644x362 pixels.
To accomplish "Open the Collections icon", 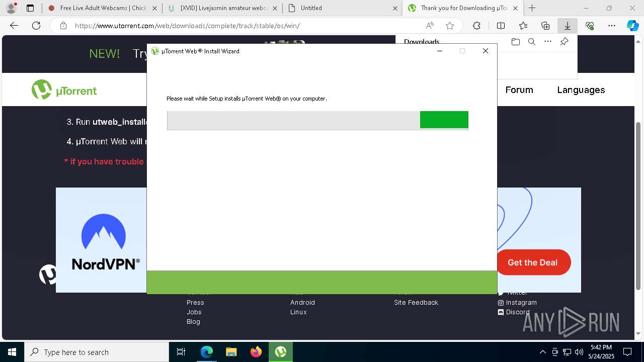I will 545,26.
